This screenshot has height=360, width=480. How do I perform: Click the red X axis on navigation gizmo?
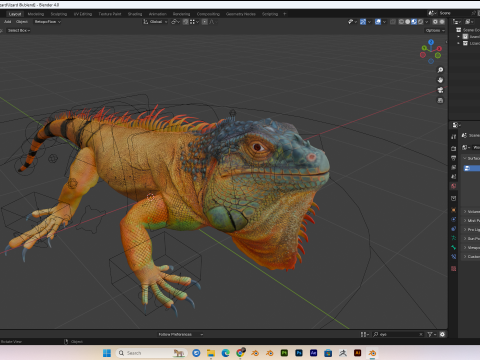[x=439, y=49]
